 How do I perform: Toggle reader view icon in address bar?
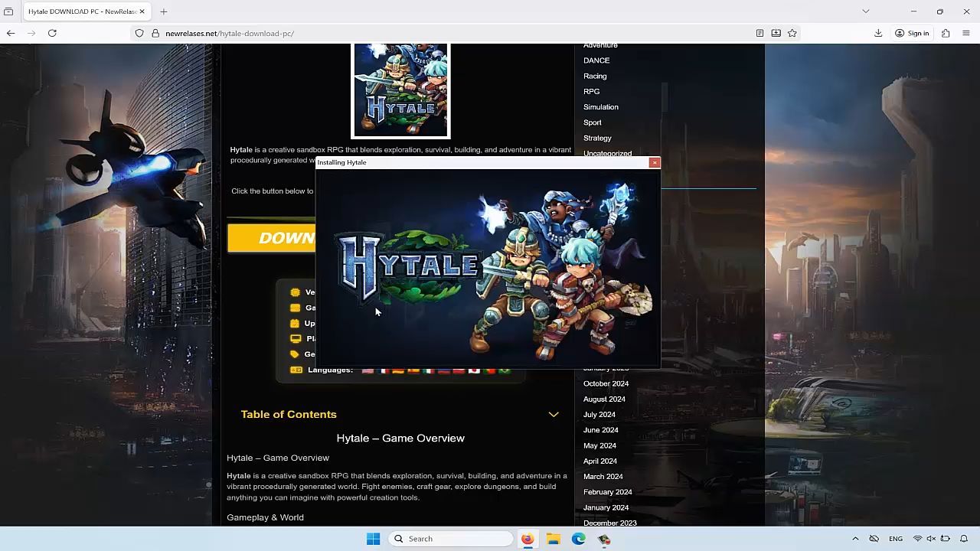pos(759,33)
